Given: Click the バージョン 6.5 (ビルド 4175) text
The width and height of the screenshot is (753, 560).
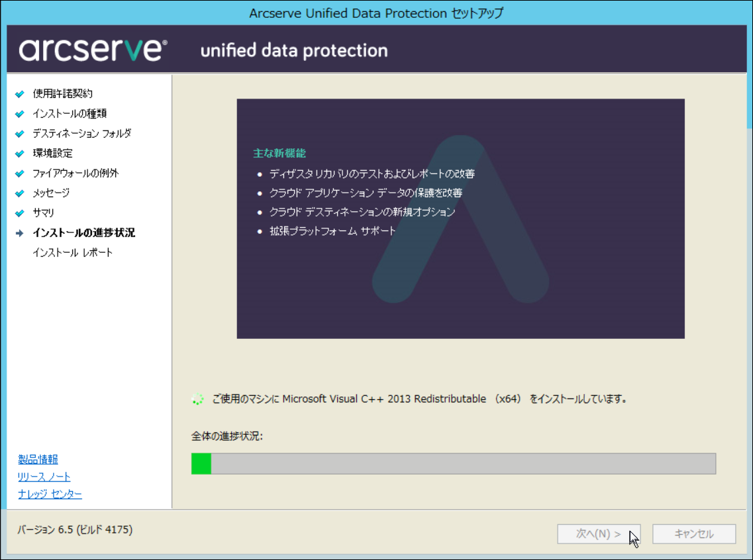Looking at the screenshot, I should tap(75, 530).
